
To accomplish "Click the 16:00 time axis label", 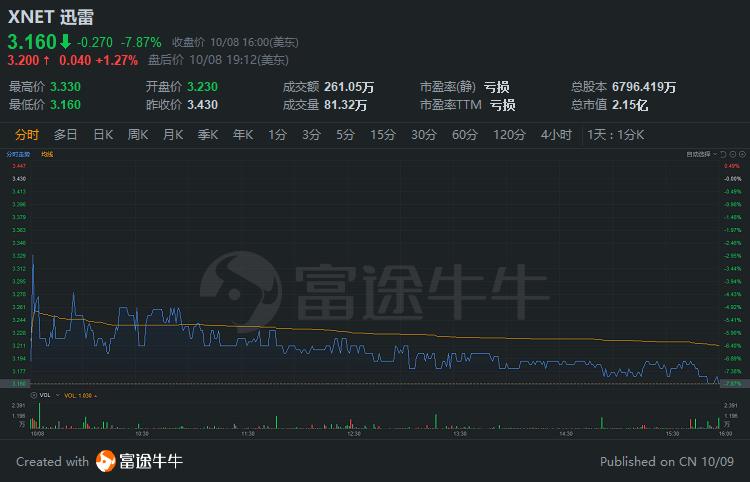I will [x=725, y=434].
